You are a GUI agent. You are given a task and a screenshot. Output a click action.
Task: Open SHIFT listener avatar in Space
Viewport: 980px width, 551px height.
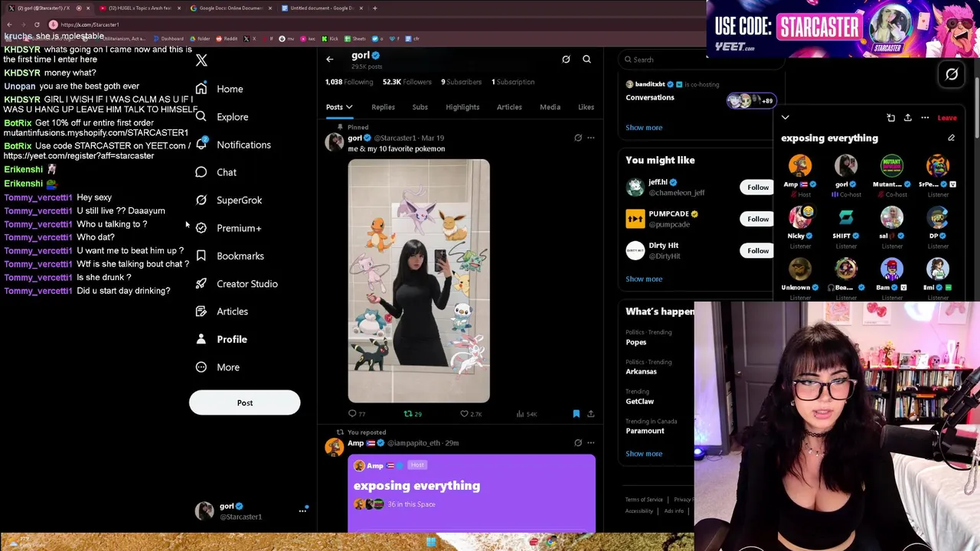846,217
